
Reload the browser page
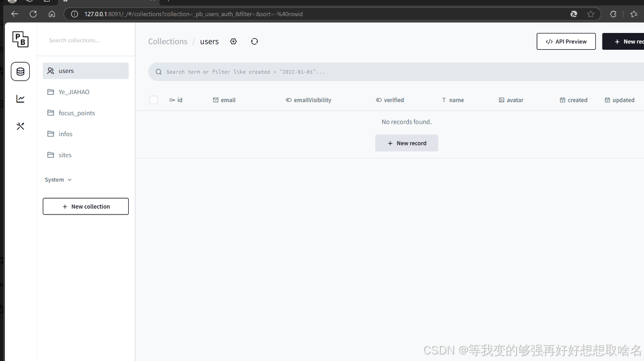coord(34,14)
